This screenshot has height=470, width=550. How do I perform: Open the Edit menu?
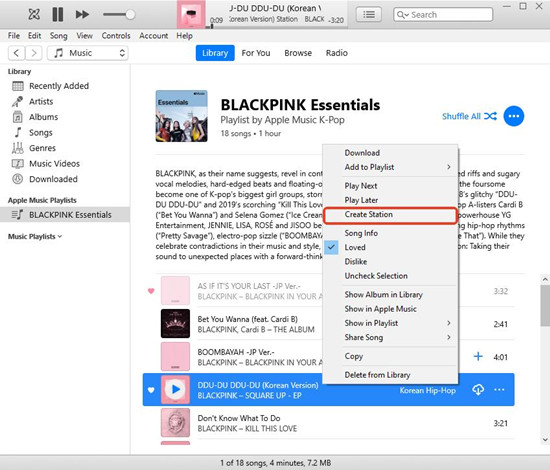(x=34, y=35)
